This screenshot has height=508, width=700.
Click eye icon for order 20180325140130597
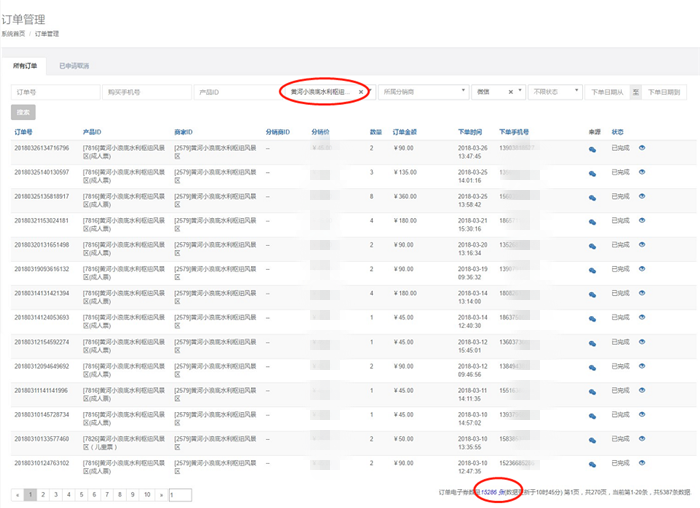click(x=642, y=172)
